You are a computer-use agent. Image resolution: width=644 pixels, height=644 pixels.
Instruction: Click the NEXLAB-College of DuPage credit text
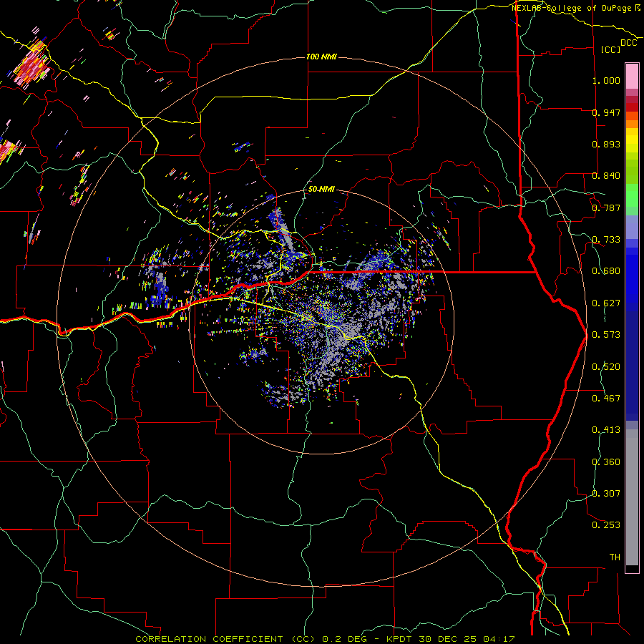[571, 8]
